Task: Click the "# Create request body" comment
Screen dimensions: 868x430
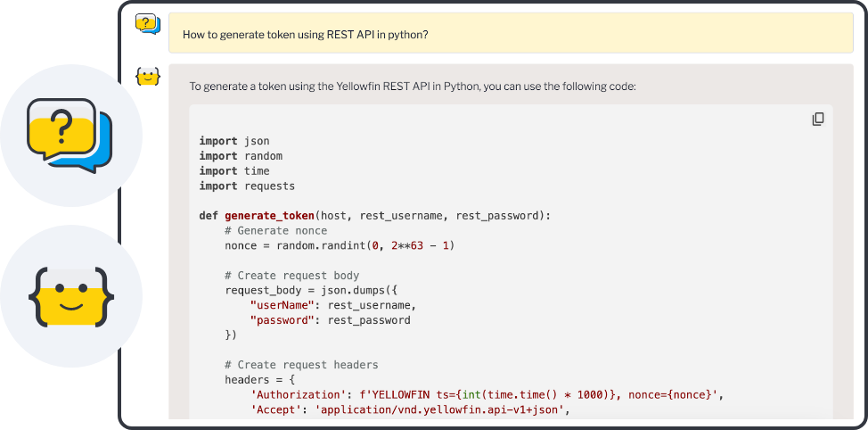Action: point(291,276)
